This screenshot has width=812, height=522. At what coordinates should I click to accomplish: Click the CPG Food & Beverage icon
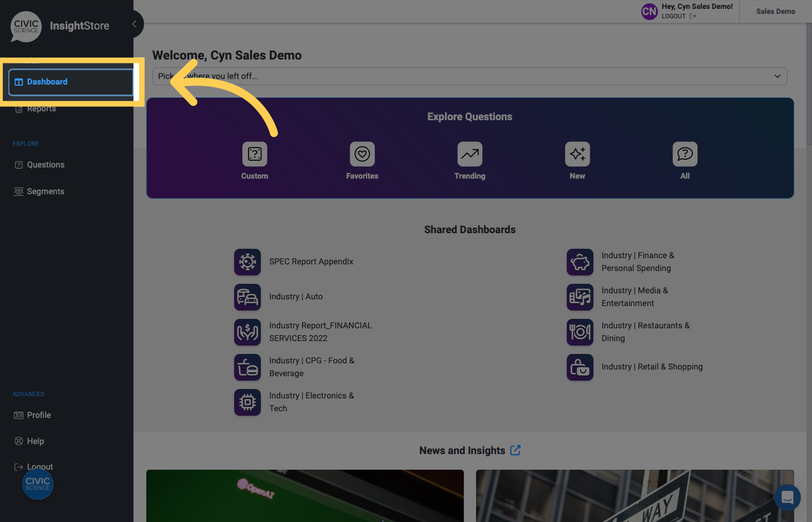pos(247,367)
